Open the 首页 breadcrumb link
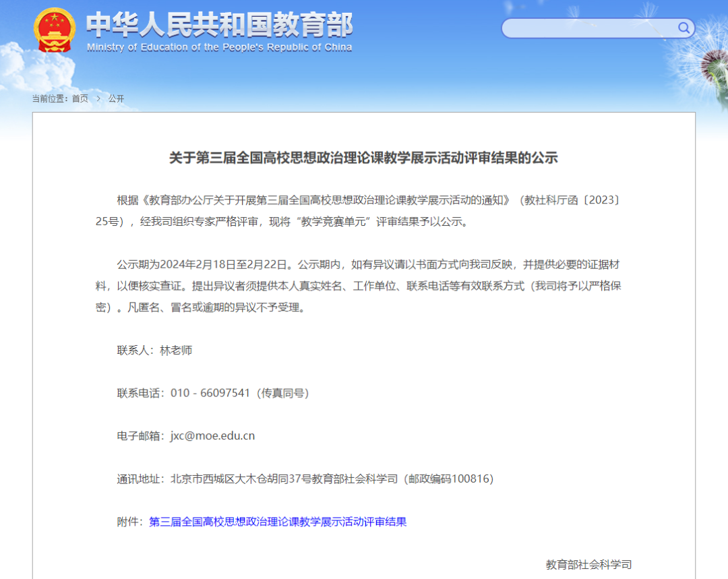This screenshot has width=728, height=579. pos(80,98)
